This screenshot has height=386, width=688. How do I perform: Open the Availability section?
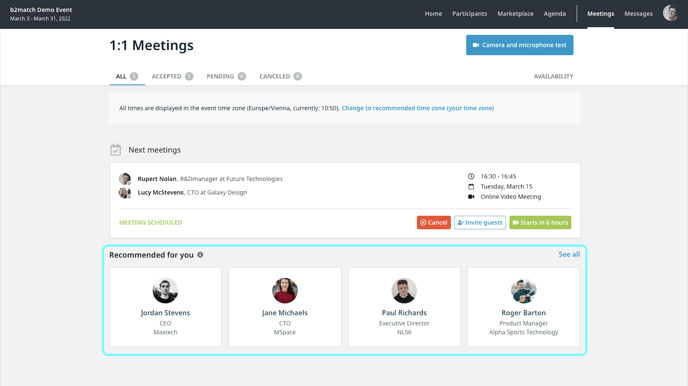point(553,76)
